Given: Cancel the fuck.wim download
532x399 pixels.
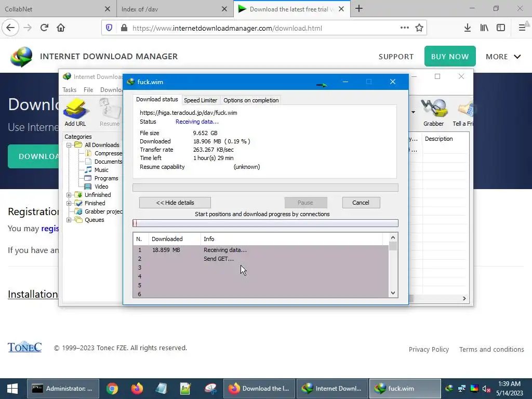Looking at the screenshot, I should click(x=361, y=203).
